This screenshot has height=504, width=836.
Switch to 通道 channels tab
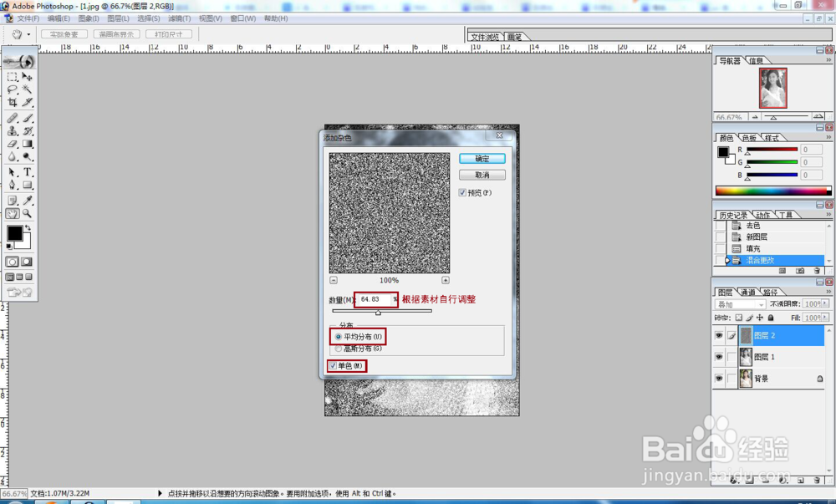pyautogui.click(x=747, y=293)
